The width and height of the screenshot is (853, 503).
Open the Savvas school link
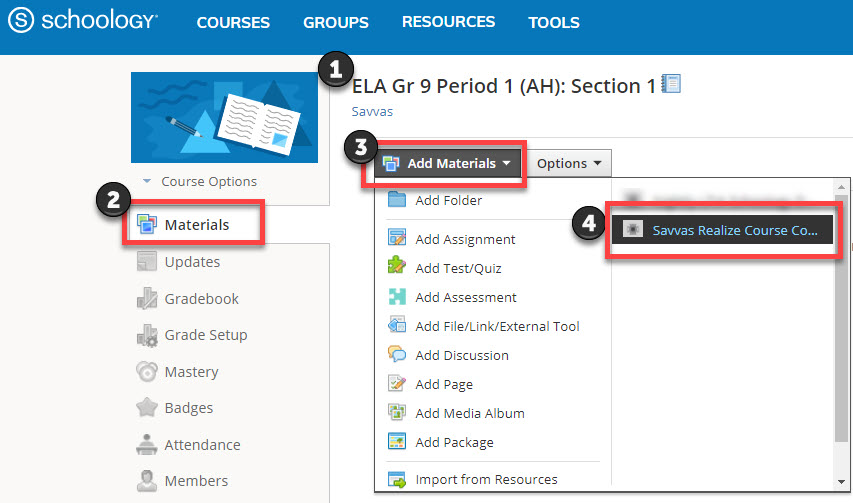372,111
